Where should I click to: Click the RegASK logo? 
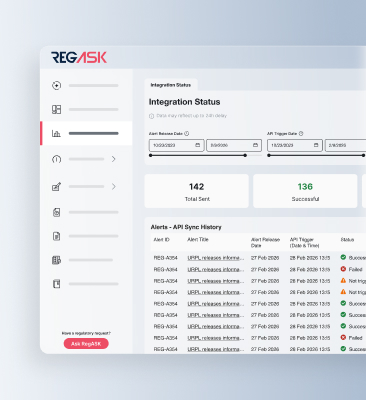(79, 57)
